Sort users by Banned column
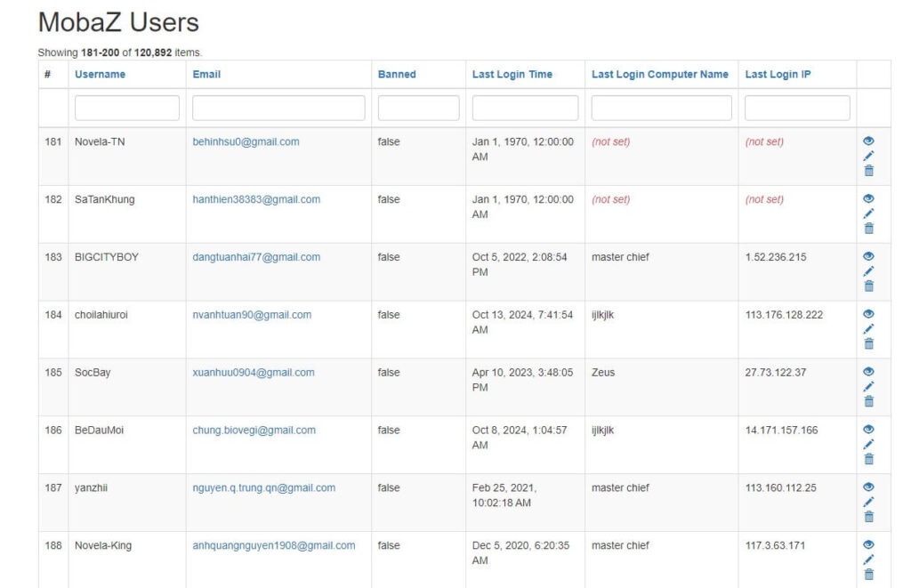The height and width of the screenshot is (588, 911). point(397,75)
